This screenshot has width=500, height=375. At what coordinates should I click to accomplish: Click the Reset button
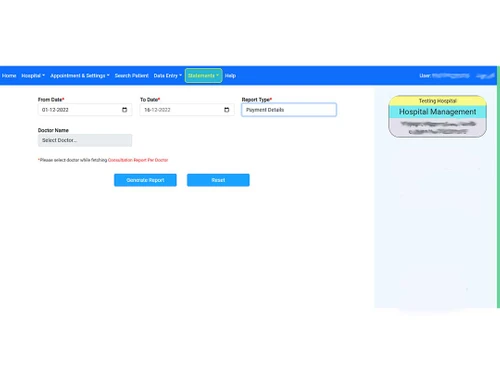pyautogui.click(x=218, y=180)
